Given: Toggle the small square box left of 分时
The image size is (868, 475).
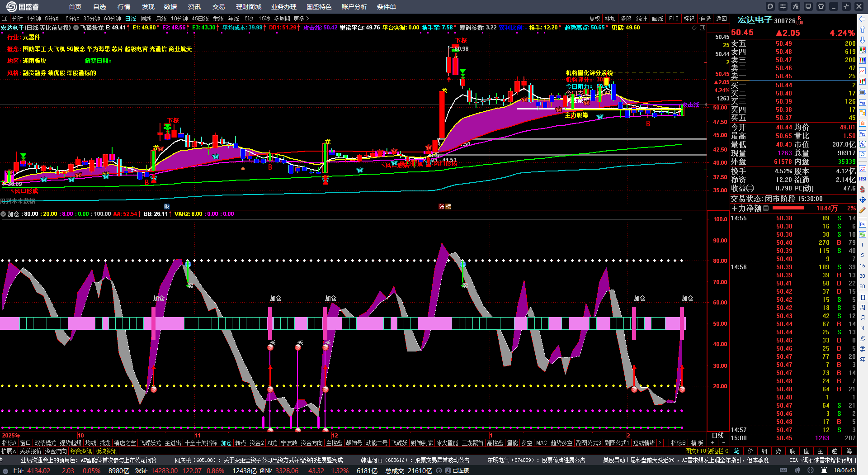Looking at the screenshot, I should (x=5, y=19).
